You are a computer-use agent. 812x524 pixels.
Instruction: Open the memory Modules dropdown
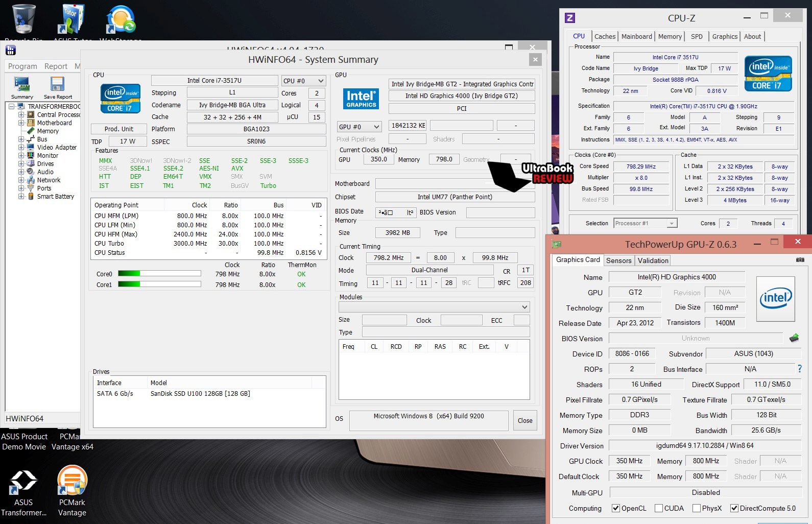[434, 307]
